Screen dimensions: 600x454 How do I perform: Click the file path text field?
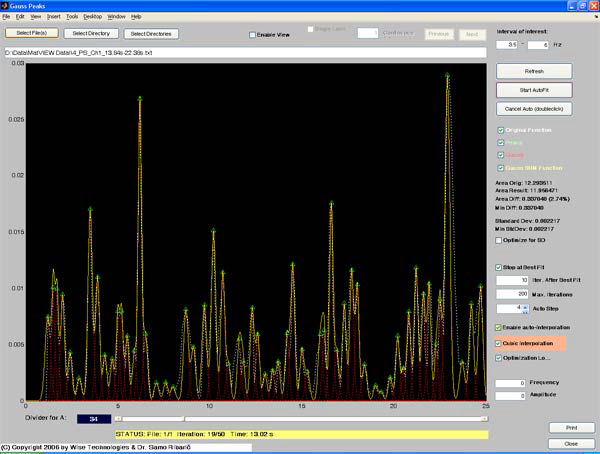pos(245,52)
